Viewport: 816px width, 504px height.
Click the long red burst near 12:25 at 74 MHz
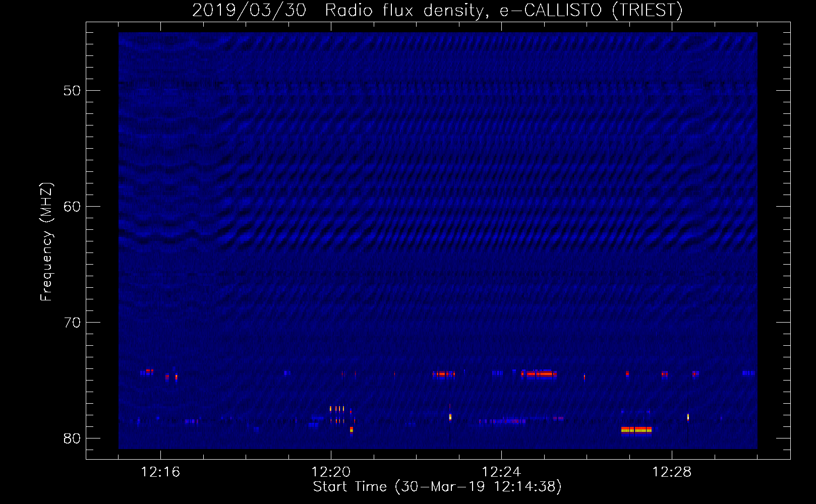[x=539, y=374]
